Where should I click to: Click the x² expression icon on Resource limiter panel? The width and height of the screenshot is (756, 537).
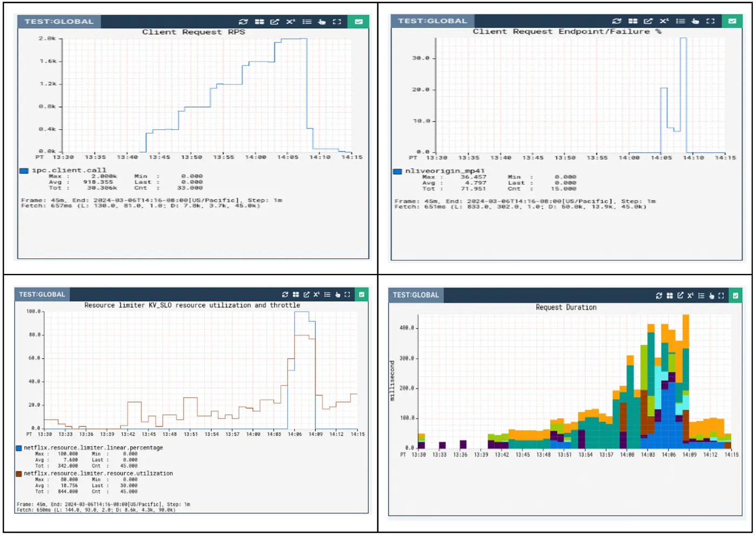pos(316,294)
